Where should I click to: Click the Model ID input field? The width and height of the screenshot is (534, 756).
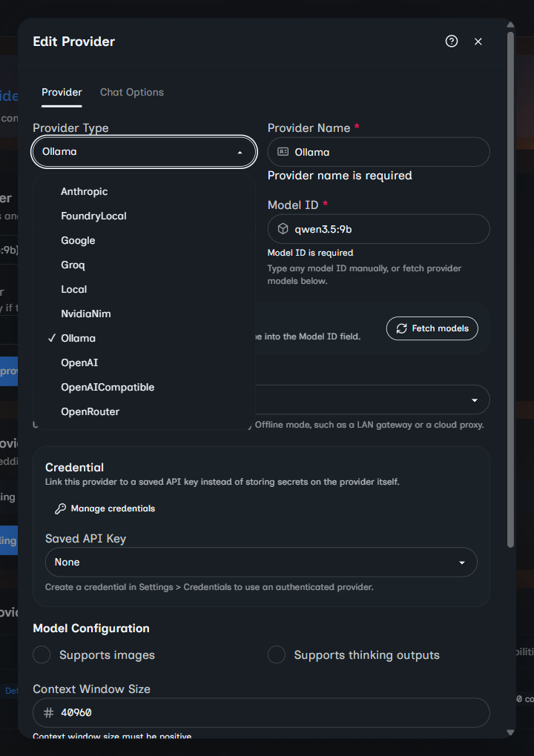(x=379, y=229)
